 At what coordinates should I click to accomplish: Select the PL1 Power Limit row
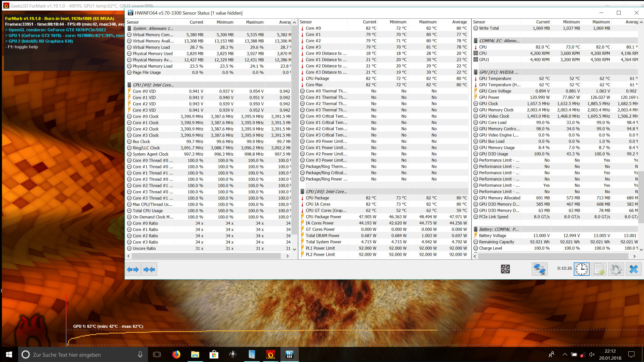[x=384, y=248]
